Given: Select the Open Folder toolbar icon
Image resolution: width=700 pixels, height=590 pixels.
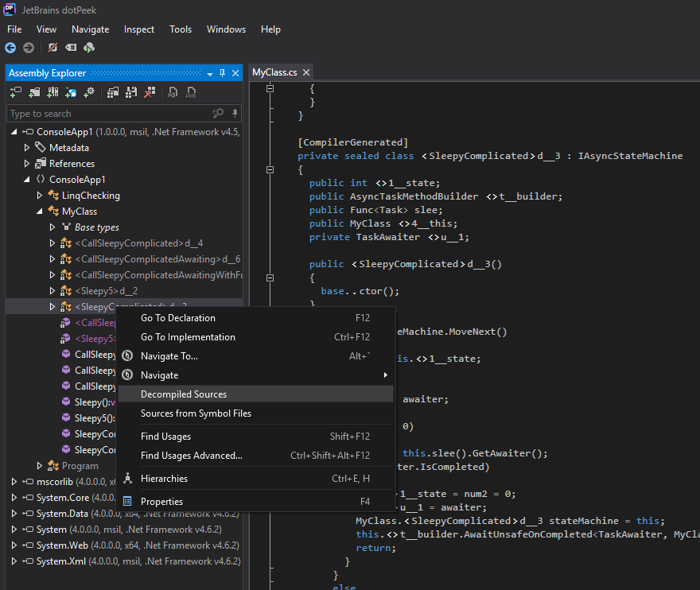Looking at the screenshot, I should pyautogui.click(x=33, y=92).
